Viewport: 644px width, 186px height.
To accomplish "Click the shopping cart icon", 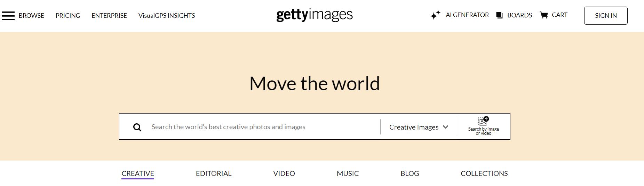I will coord(543,15).
